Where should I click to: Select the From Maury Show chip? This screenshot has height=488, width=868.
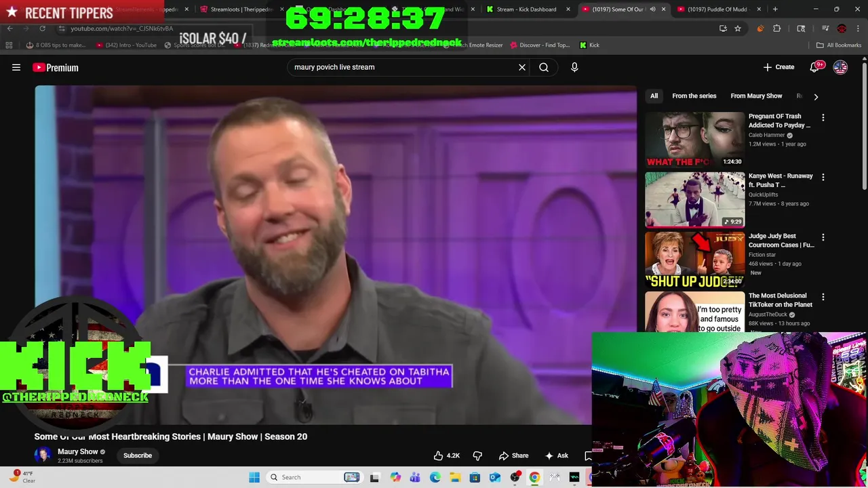(x=756, y=96)
